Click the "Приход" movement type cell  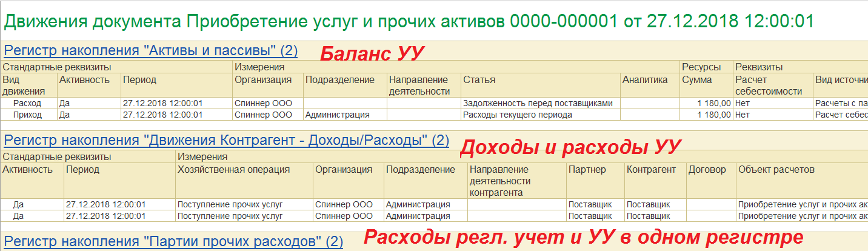pos(28,114)
